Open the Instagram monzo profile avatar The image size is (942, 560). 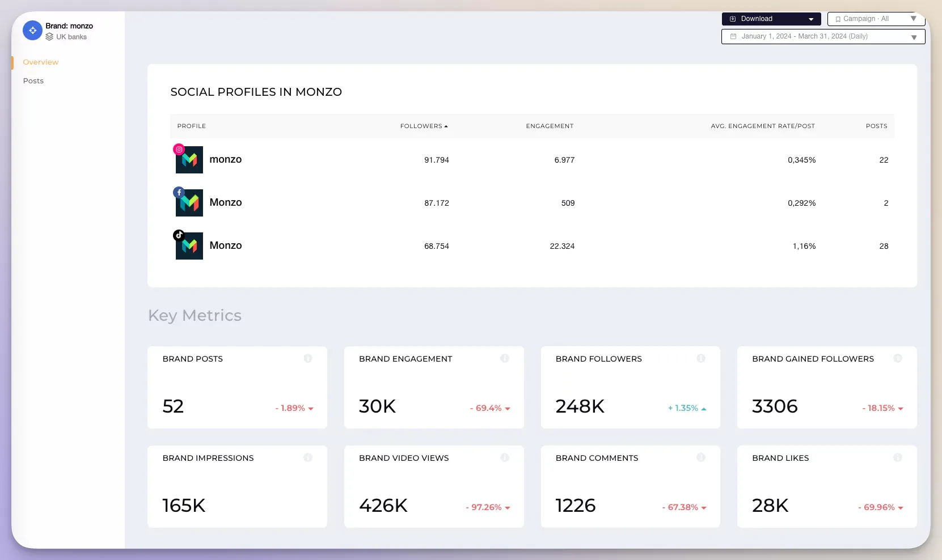(189, 160)
